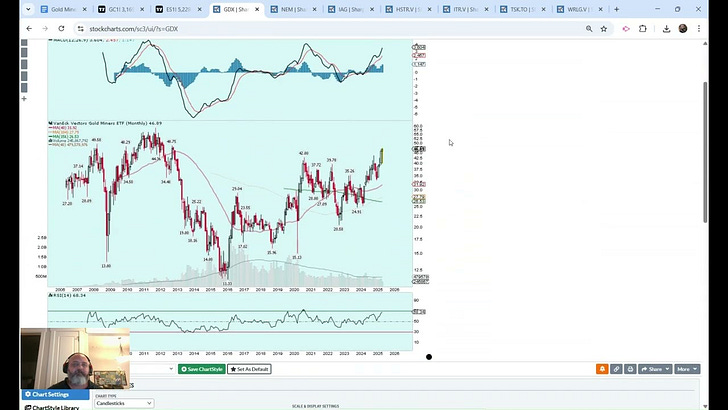Switch to the WRLG.V StockCharts tab
This screenshot has height=410, width=728.
coord(581,9)
